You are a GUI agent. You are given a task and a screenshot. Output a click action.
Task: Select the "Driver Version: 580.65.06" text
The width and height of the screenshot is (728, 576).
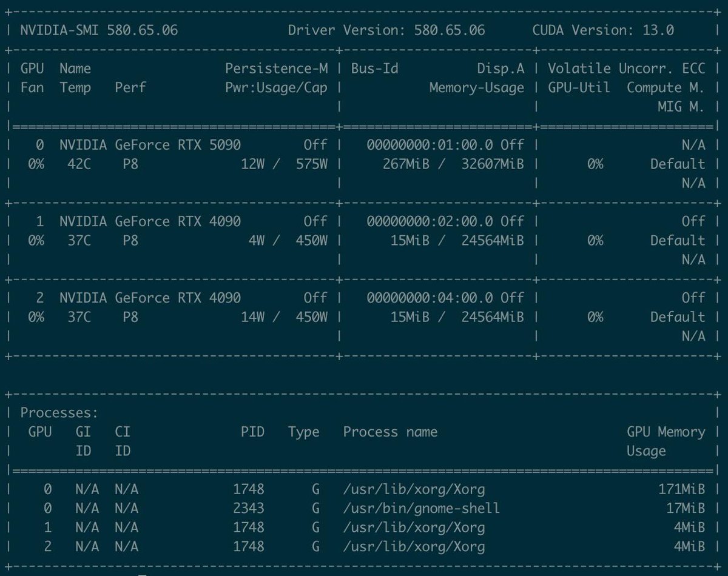tap(386, 30)
